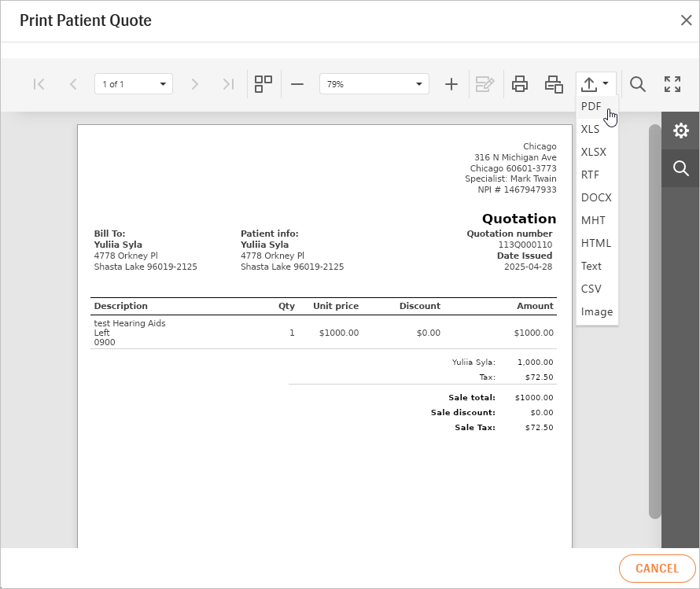Go to previous page arrow
700x589 pixels.
[73, 84]
